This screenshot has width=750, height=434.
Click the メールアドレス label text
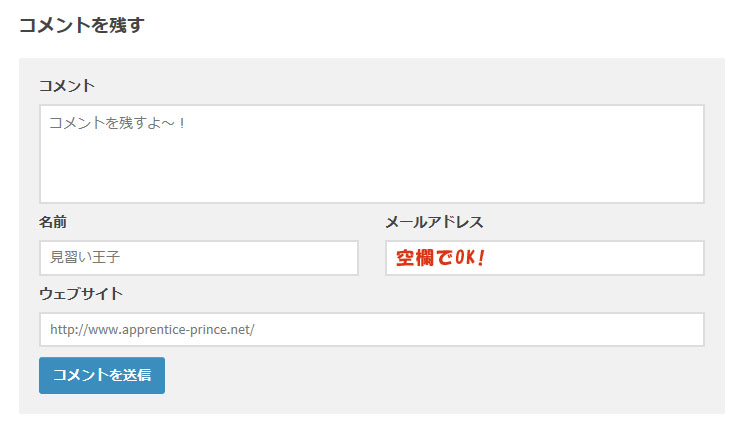[x=434, y=222]
